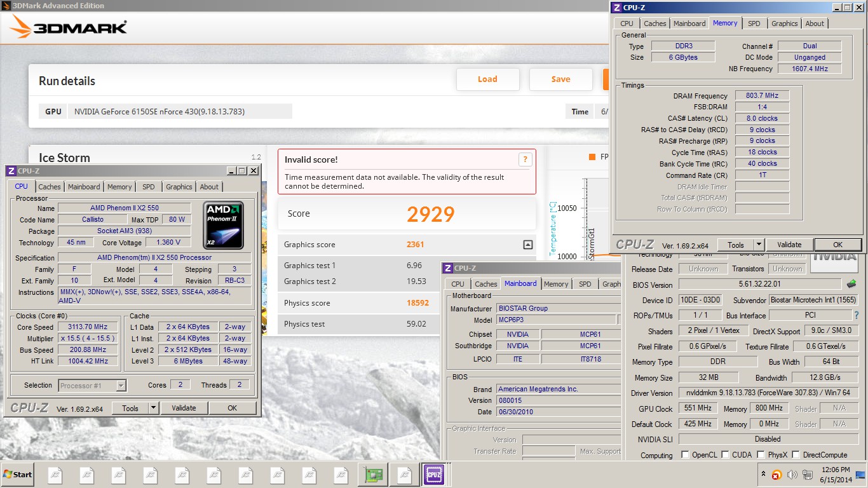The image size is (868, 488).
Task: Click the Save button in Run details
Action: (x=560, y=79)
